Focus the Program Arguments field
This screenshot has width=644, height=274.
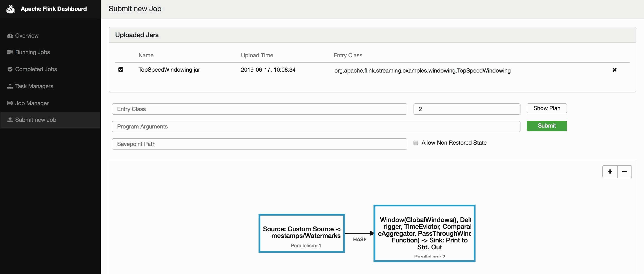(x=316, y=126)
